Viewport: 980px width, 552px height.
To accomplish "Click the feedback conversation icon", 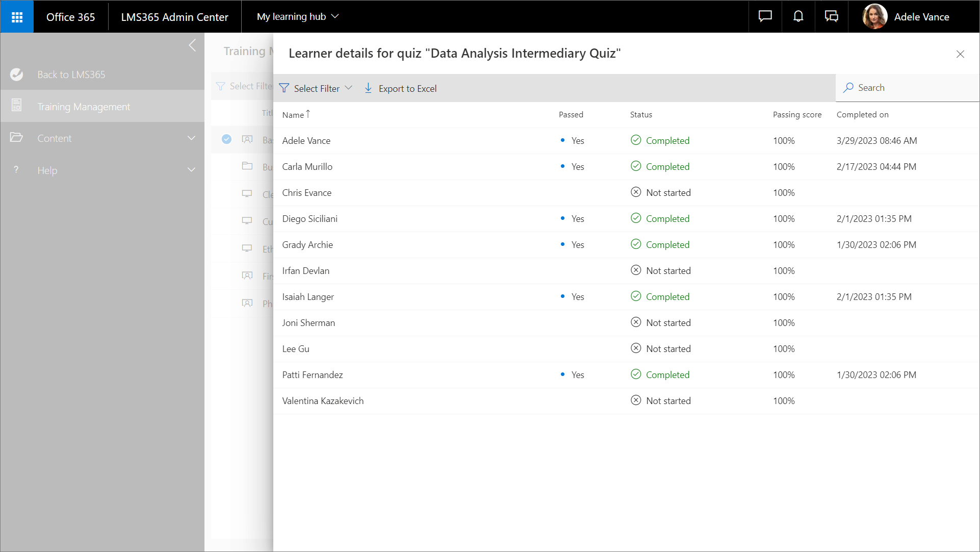I will tap(831, 17).
